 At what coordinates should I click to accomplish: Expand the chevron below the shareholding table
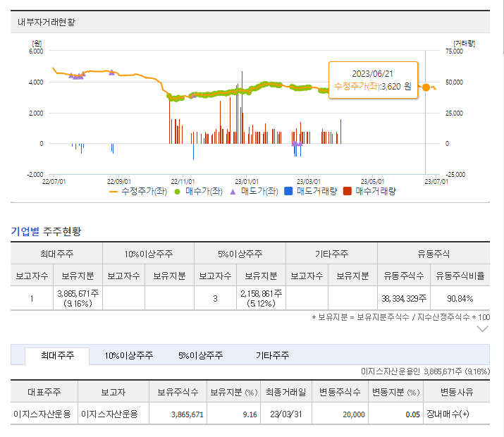point(482,329)
